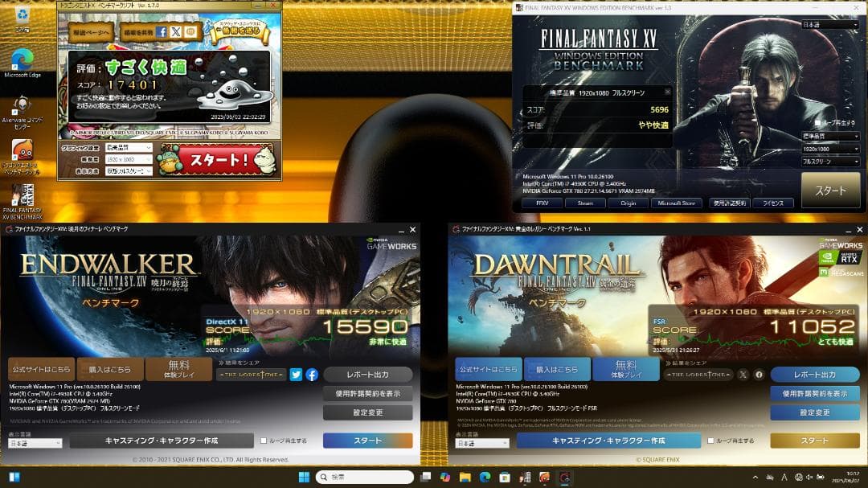Viewport: 868px width, 488px height.
Task: Toggle loop playback checkbox in FFXV benchmark
Action: (x=818, y=122)
